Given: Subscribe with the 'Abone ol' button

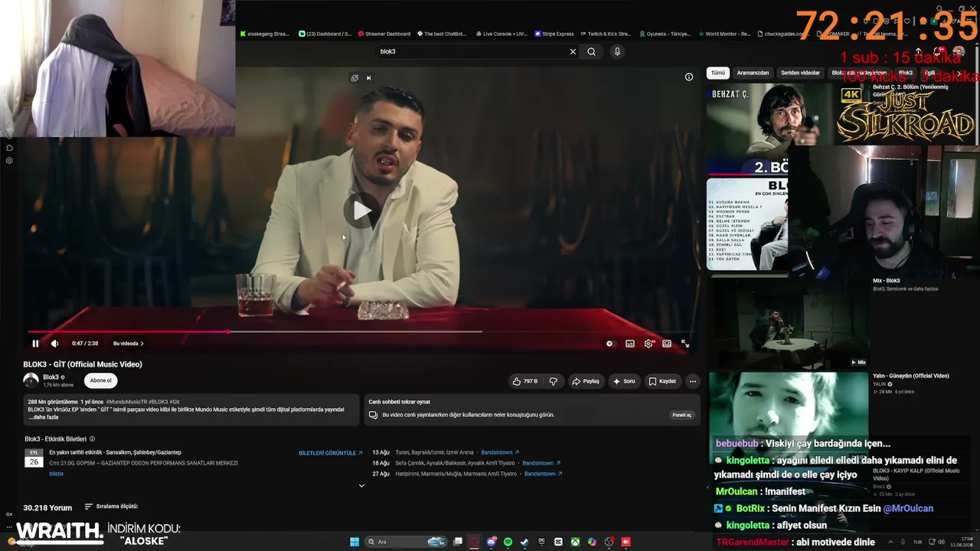Looking at the screenshot, I should click(100, 380).
